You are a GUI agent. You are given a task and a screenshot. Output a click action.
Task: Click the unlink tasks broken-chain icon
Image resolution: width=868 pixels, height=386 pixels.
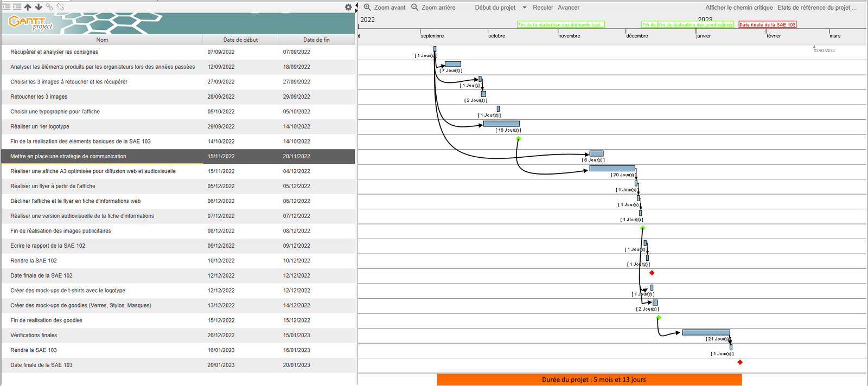pyautogui.click(x=60, y=7)
